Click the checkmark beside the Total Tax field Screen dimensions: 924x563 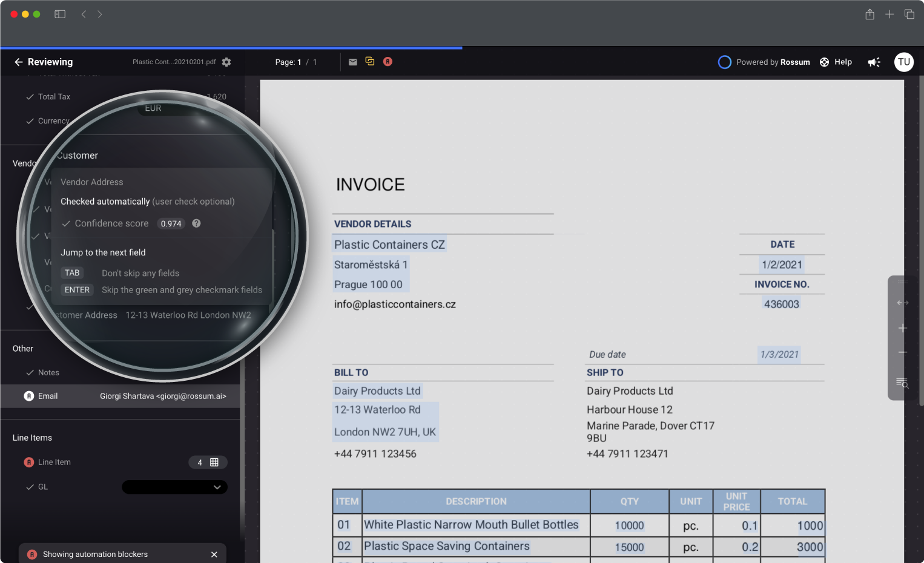coord(30,97)
